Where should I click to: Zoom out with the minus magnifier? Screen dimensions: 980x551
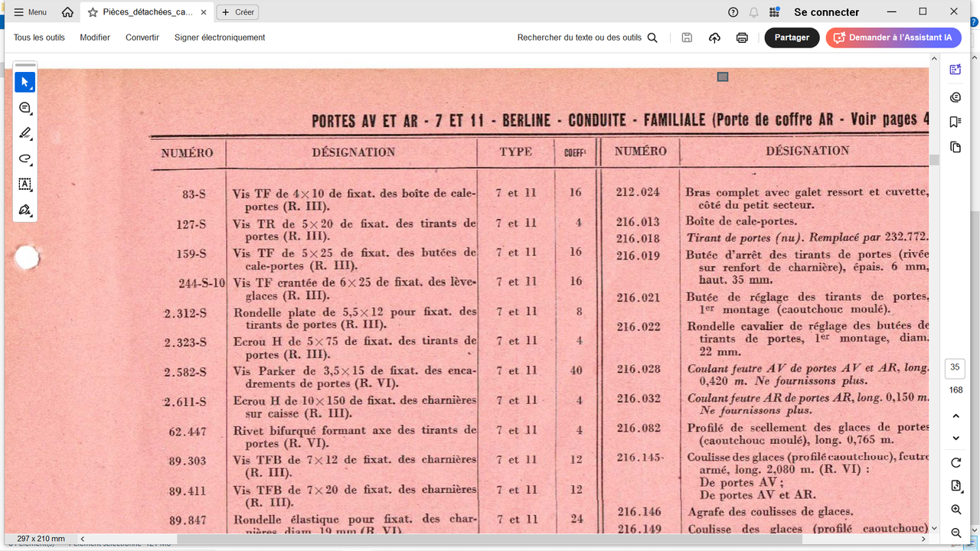click(955, 533)
